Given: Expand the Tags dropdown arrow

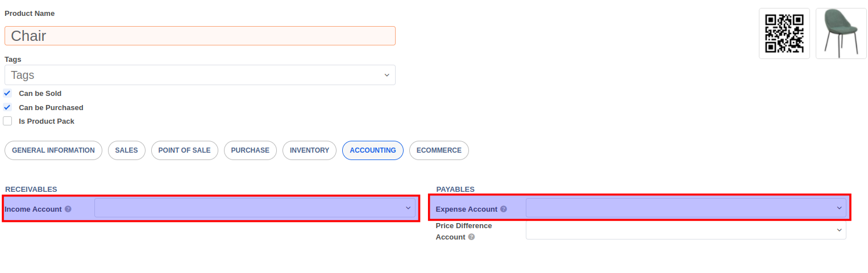Looking at the screenshot, I should point(387,75).
